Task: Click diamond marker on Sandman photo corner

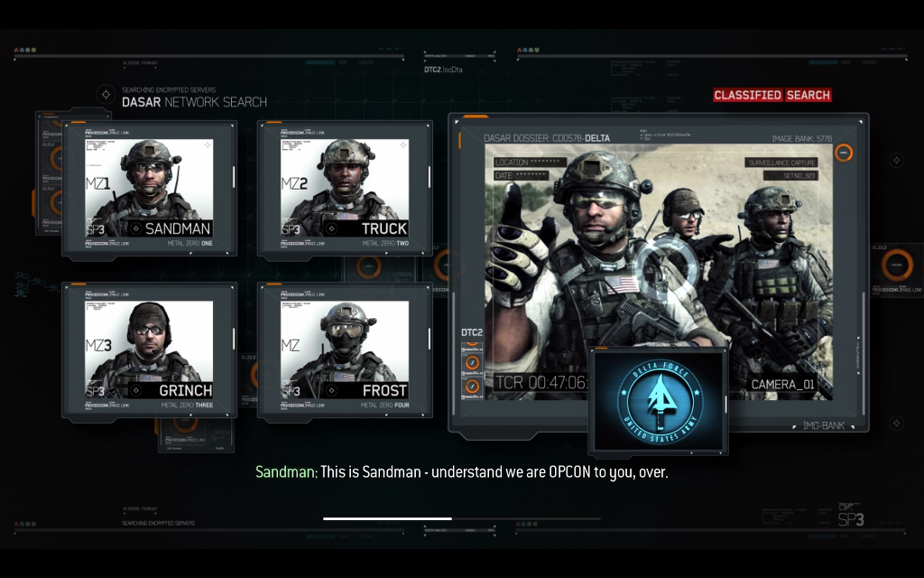Action: click(x=208, y=145)
